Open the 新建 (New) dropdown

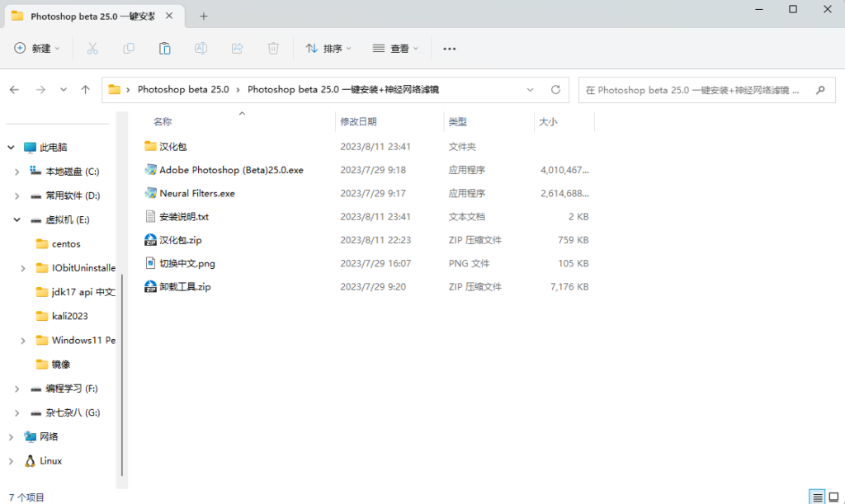coord(36,49)
